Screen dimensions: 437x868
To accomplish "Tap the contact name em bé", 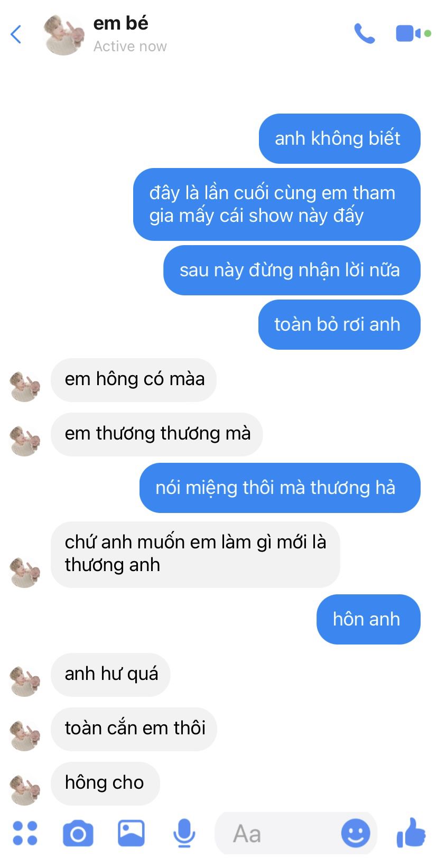I will pos(121,23).
